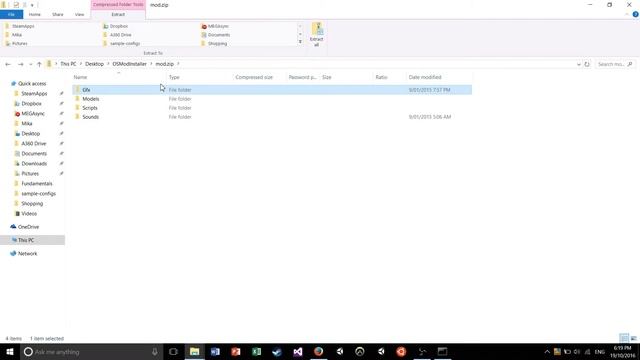
Task: Open OneDrive in navigation pane
Action: 28,227
